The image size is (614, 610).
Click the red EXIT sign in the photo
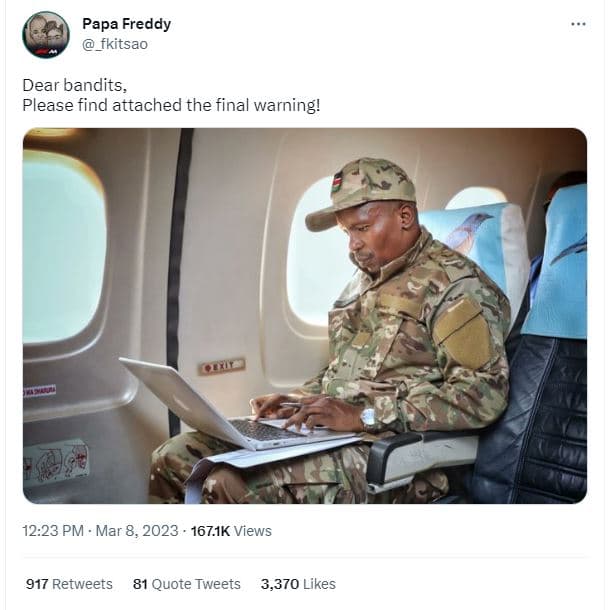point(221,366)
